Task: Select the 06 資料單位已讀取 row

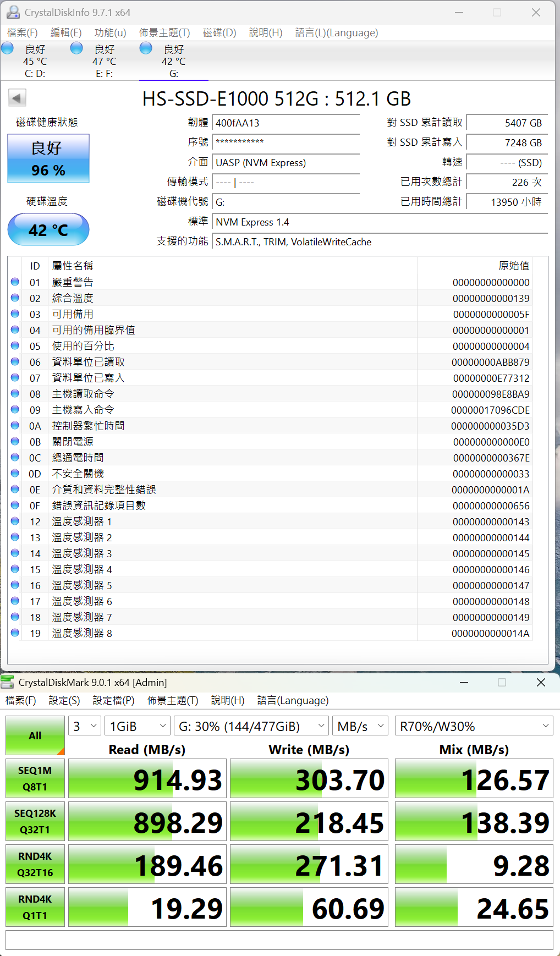Action: point(270,362)
